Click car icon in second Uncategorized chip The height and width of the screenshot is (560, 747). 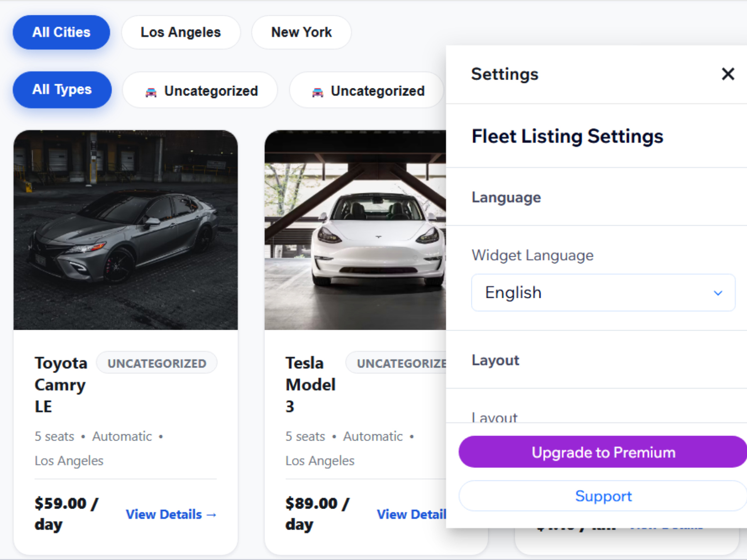point(317,92)
